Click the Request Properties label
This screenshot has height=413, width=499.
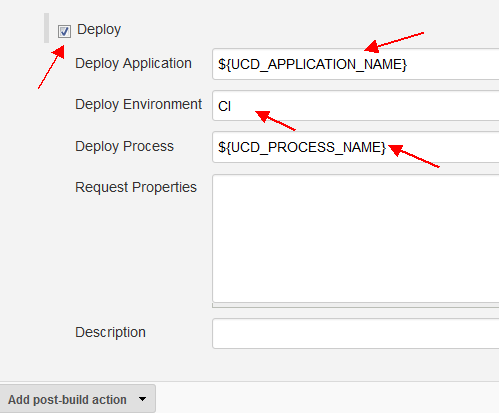[136, 187]
